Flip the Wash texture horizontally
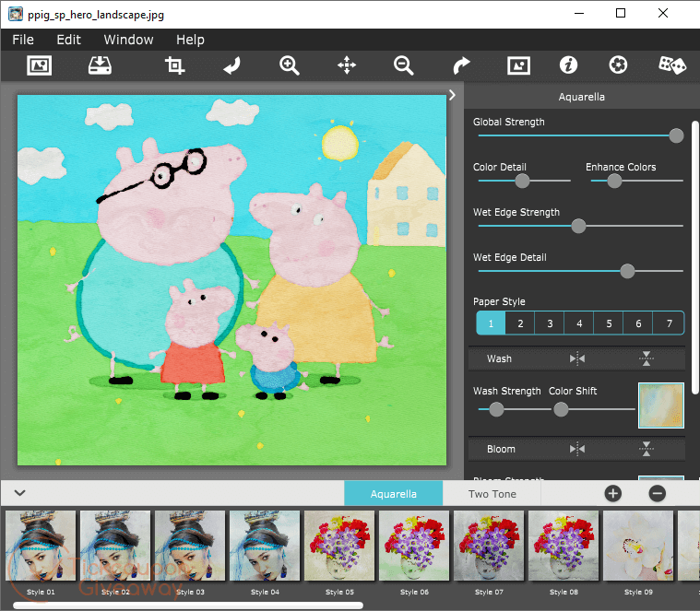The width and height of the screenshot is (700, 611). (577, 358)
